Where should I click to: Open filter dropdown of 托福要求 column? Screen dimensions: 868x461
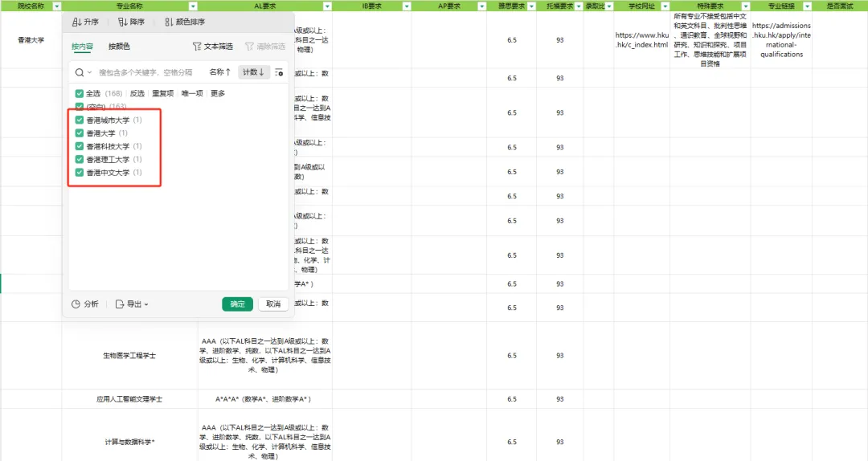579,6
